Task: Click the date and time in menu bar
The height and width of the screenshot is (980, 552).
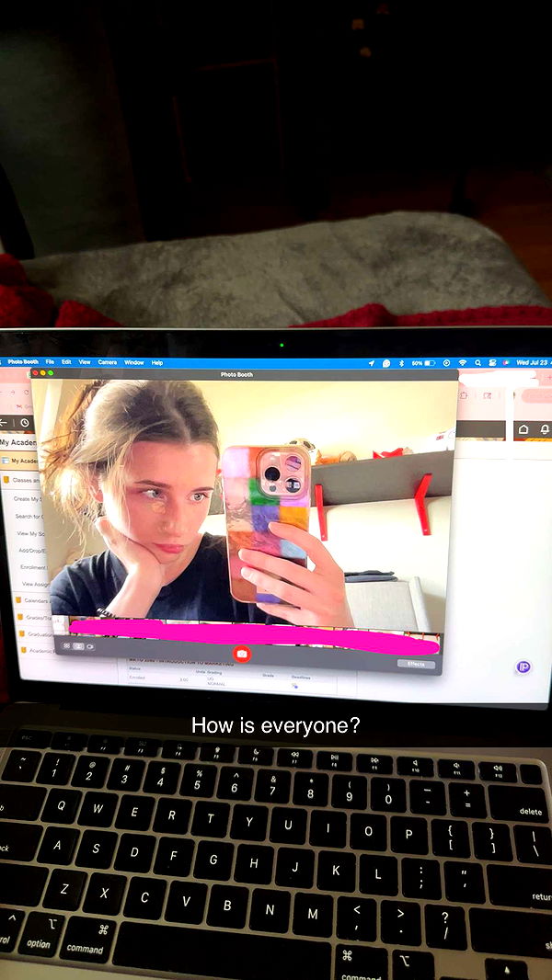Action: click(x=532, y=363)
